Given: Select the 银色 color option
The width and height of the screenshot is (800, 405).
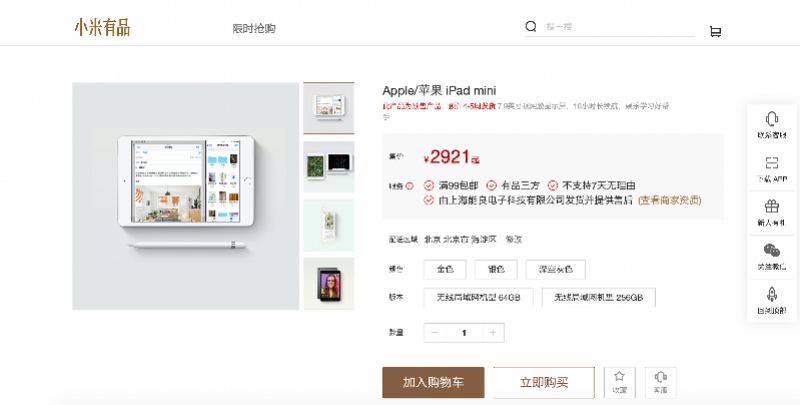Looking at the screenshot, I should coord(496,269).
